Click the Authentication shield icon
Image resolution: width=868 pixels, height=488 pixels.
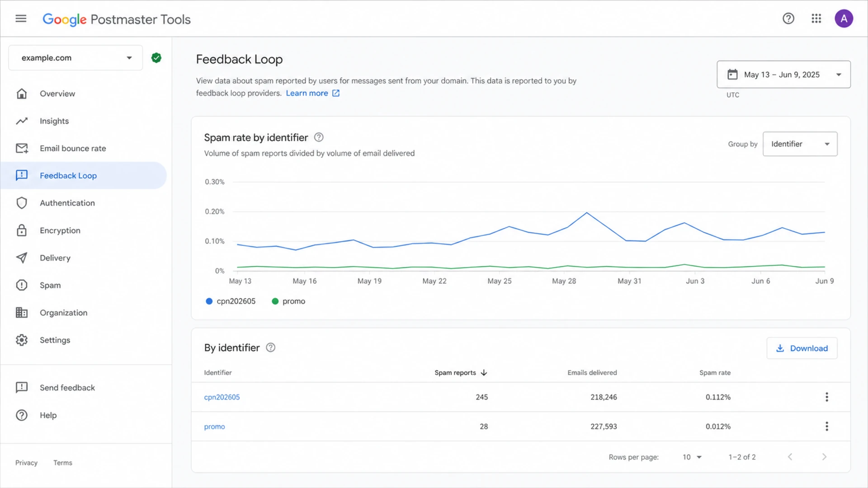coord(22,203)
